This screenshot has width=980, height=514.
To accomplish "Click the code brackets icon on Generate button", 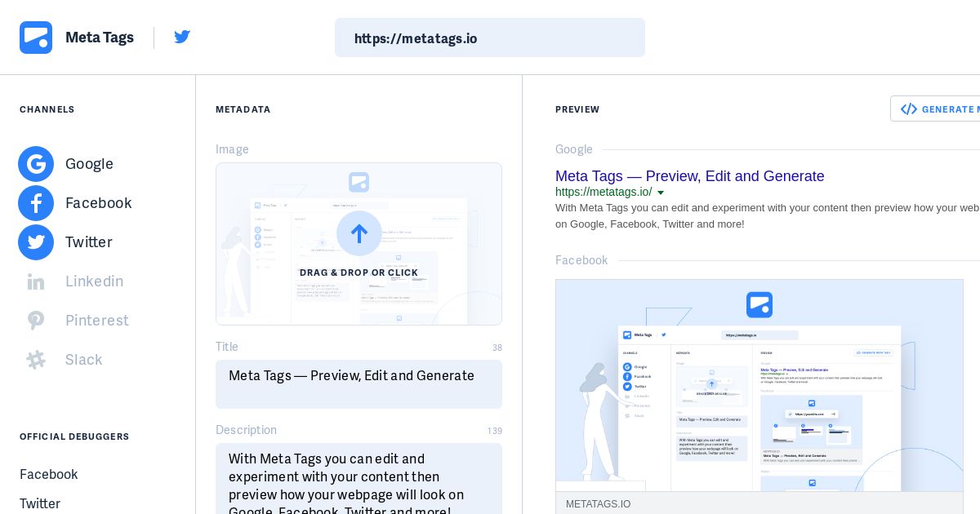I will (908, 109).
